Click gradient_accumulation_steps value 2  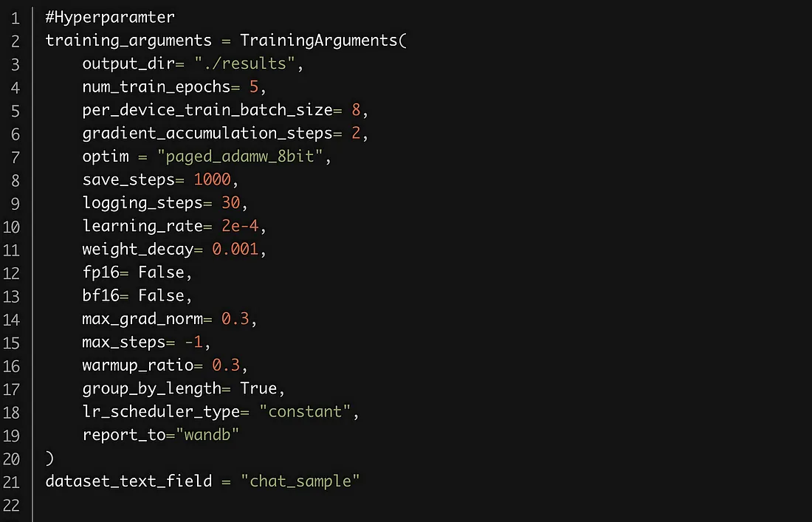[x=356, y=133]
